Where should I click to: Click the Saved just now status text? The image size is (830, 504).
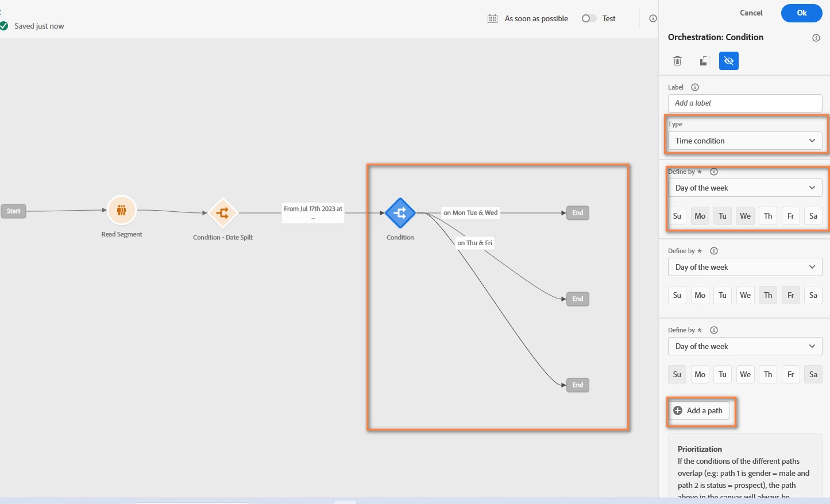point(39,26)
